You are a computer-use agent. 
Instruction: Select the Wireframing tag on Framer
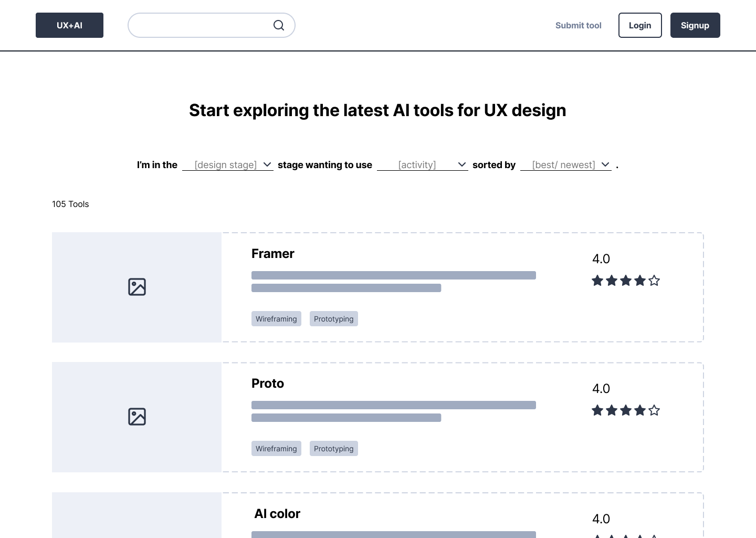[x=276, y=318]
